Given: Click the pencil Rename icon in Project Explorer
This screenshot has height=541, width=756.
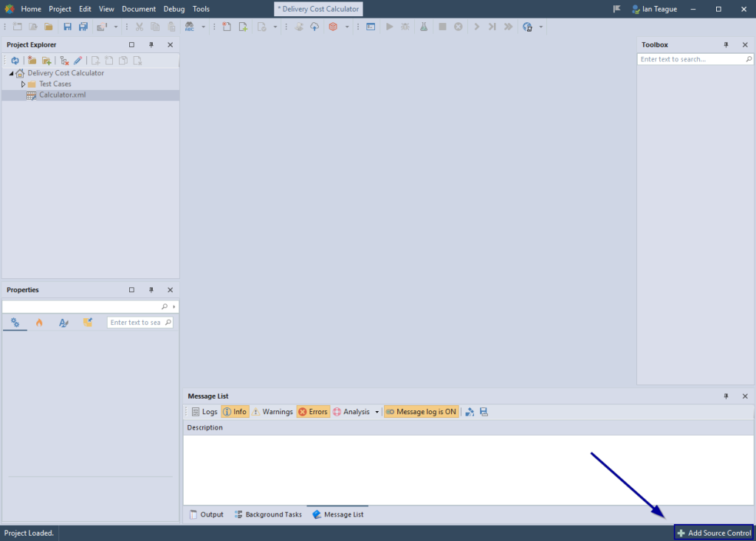Looking at the screenshot, I should pyautogui.click(x=78, y=61).
